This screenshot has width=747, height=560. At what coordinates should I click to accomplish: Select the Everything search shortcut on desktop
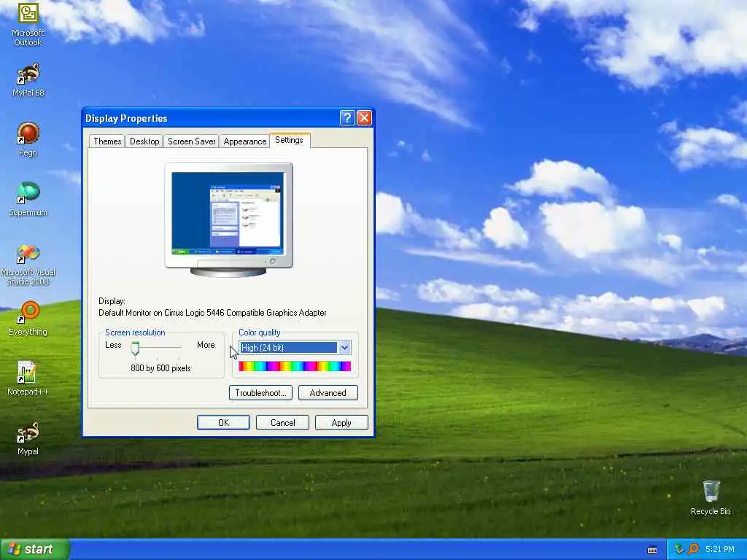click(28, 319)
